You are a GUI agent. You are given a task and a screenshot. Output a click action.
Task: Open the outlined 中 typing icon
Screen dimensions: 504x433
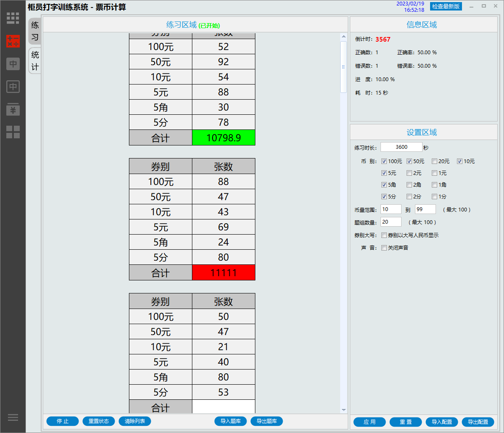click(x=13, y=87)
